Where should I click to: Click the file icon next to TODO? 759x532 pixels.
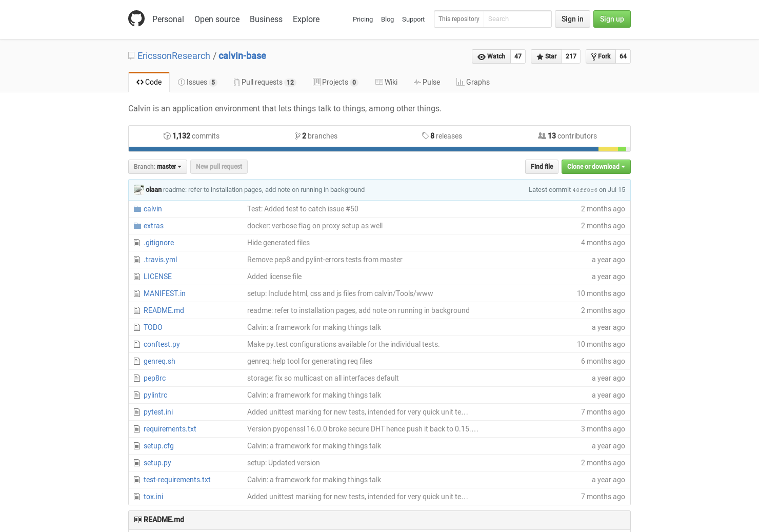pos(137,327)
